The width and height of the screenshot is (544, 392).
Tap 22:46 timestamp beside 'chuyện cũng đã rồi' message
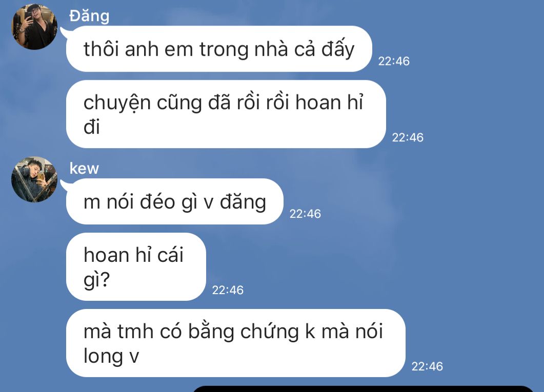(x=408, y=138)
